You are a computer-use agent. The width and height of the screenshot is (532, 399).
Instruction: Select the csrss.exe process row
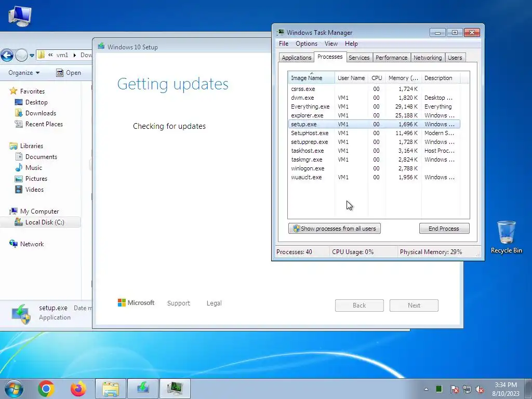point(374,88)
